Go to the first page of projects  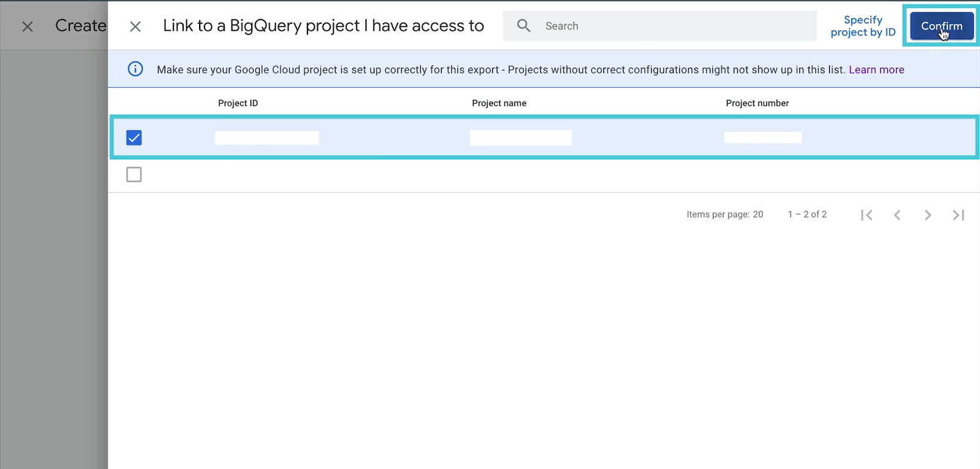[x=866, y=215]
